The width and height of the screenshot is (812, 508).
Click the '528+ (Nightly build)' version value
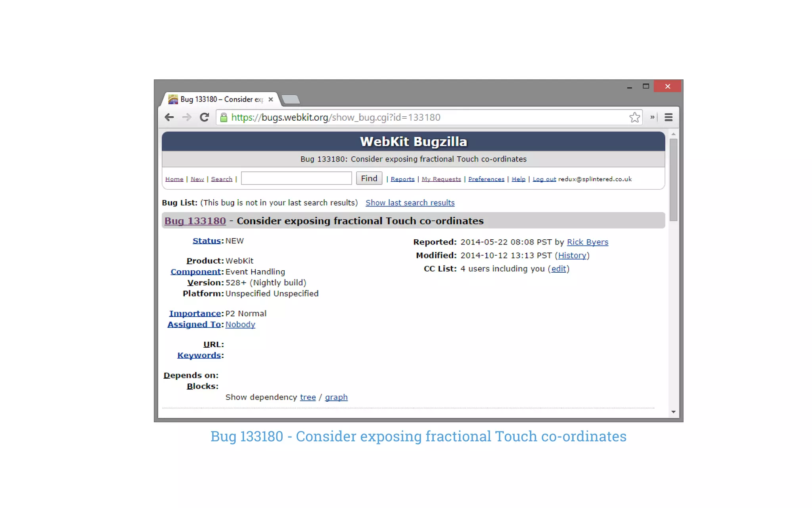[266, 283]
